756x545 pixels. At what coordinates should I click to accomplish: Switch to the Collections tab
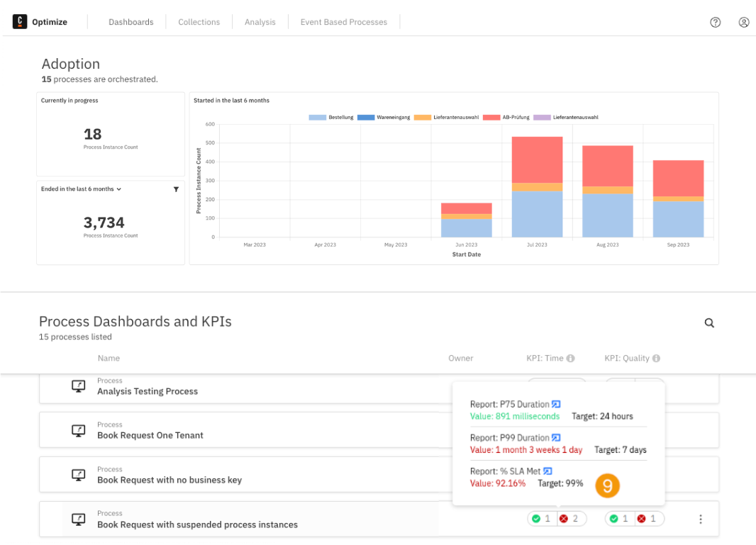coord(199,22)
